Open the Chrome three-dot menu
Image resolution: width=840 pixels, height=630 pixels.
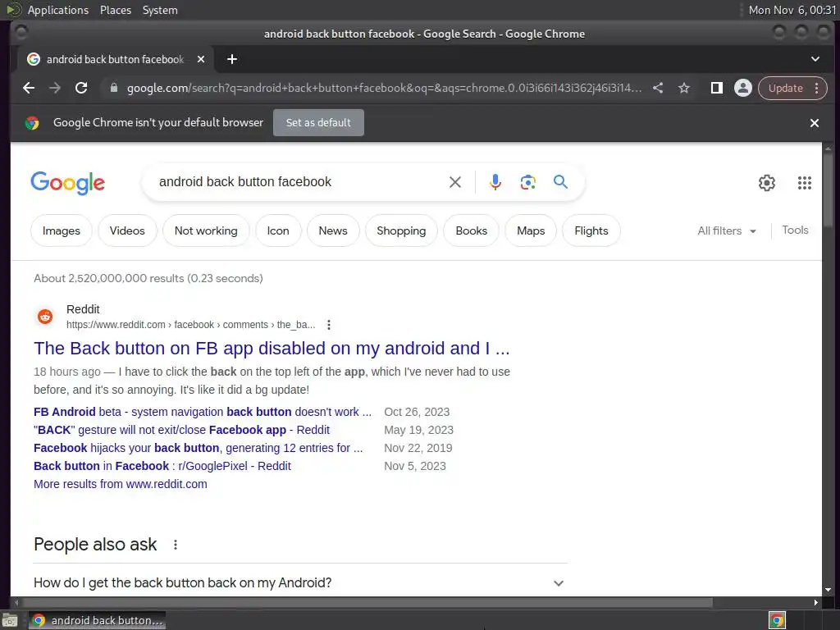816,88
